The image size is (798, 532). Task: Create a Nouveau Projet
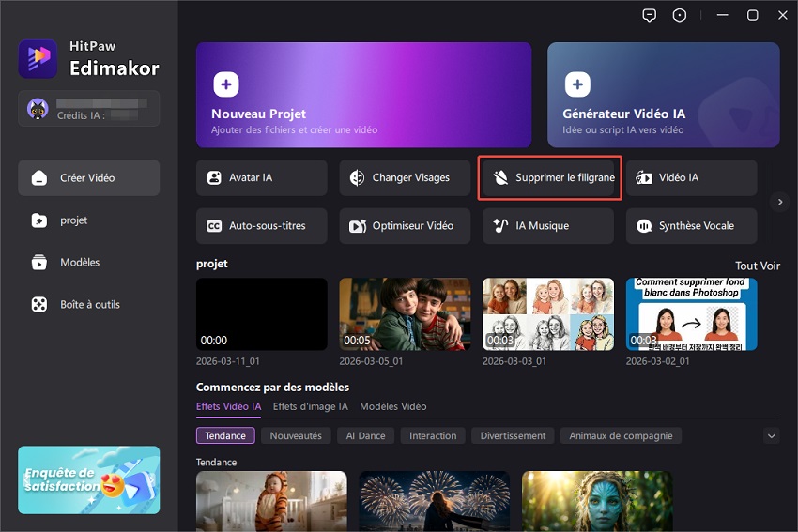click(x=364, y=95)
